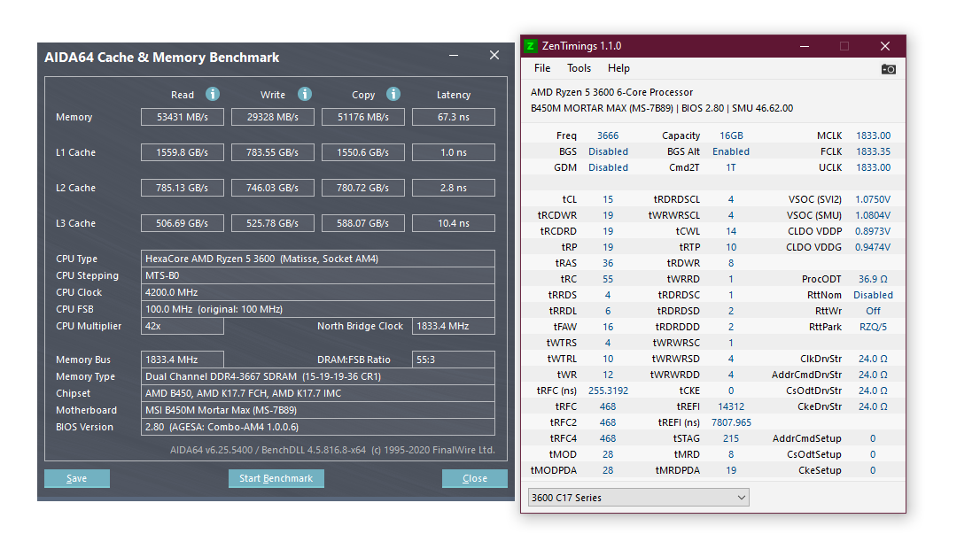Screen dimensions: 980x557
Task: Select ProcODT value 36.9 Ω
Action: [x=873, y=279]
